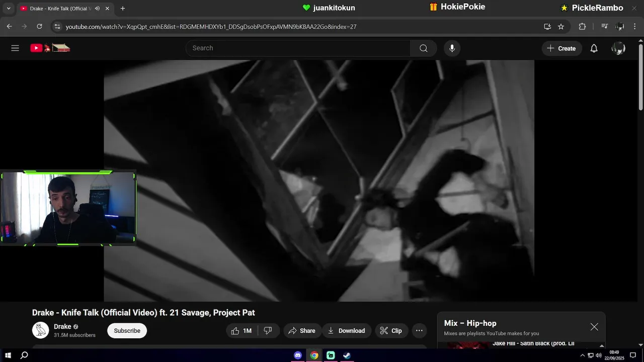Open a new browser tab
The height and width of the screenshot is (362, 644).
click(123, 9)
